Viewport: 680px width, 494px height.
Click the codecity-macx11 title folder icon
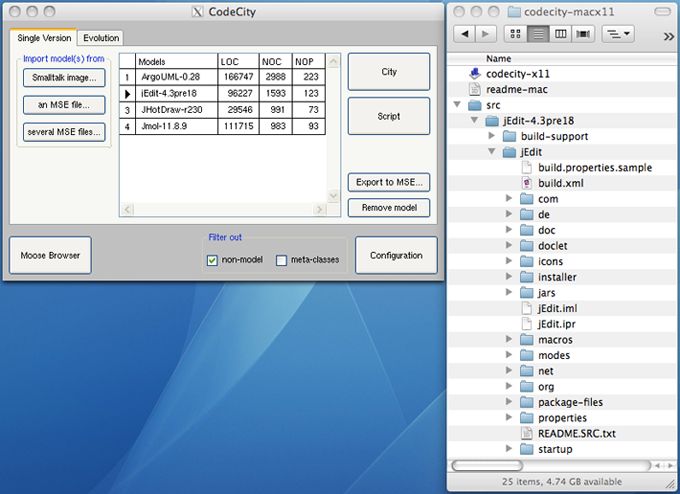514,12
